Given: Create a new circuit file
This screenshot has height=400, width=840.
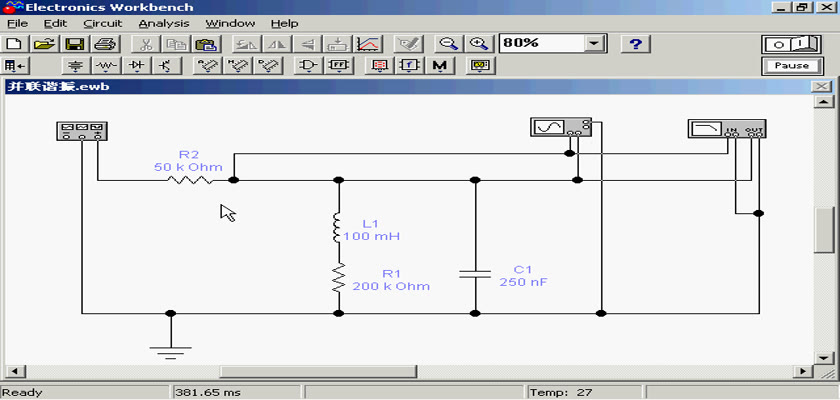Looking at the screenshot, I should coord(16,44).
